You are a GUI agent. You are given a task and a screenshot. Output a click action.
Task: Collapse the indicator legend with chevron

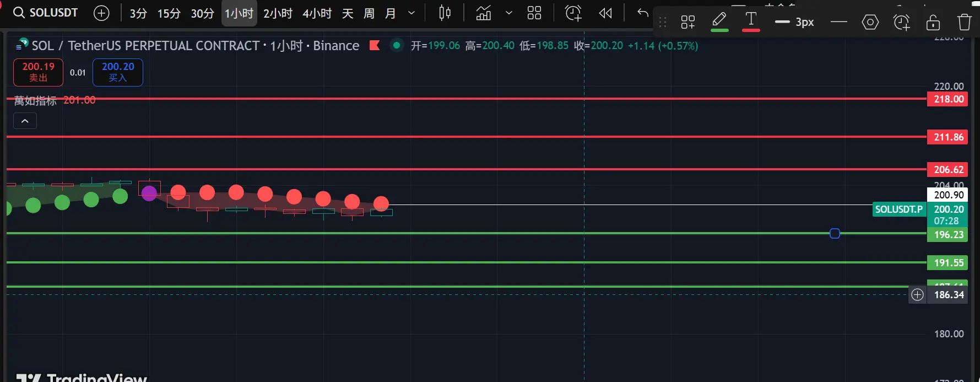point(25,121)
